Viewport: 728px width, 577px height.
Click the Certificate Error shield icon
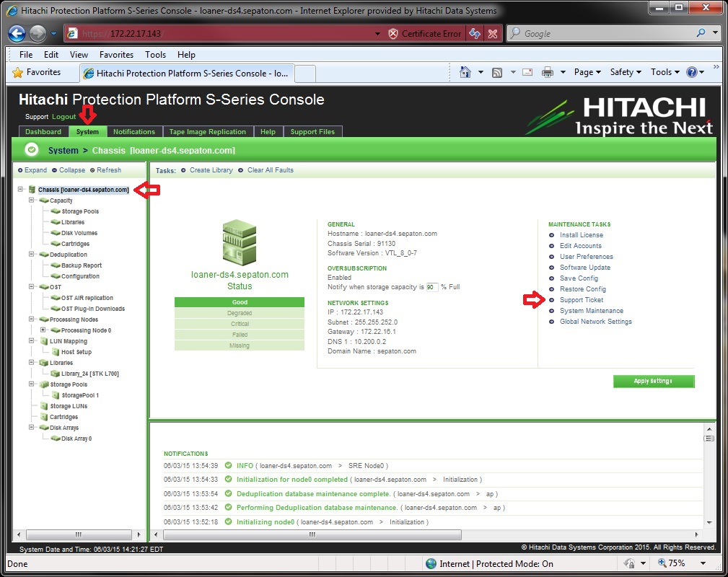(392, 33)
